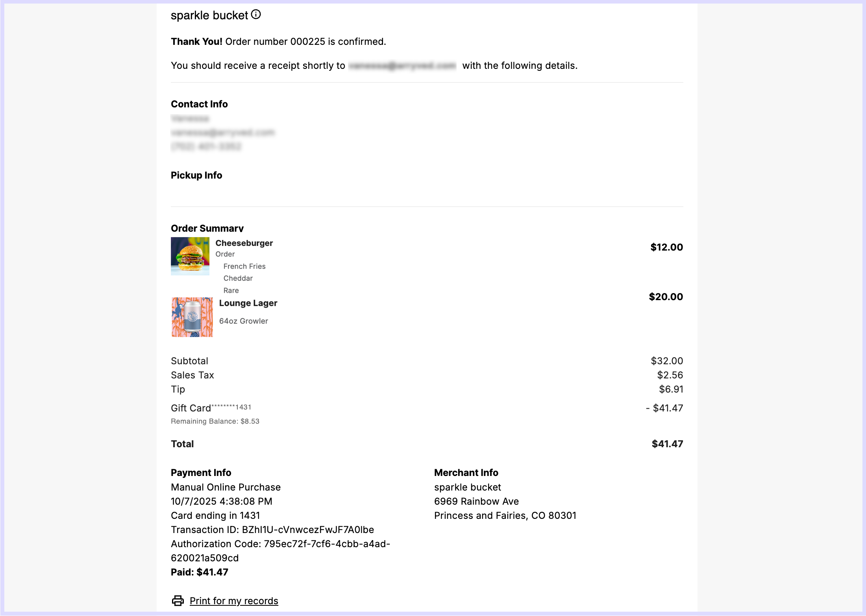The height and width of the screenshot is (616, 866).
Task: Click the Lounge Lager item name
Action: click(x=248, y=303)
